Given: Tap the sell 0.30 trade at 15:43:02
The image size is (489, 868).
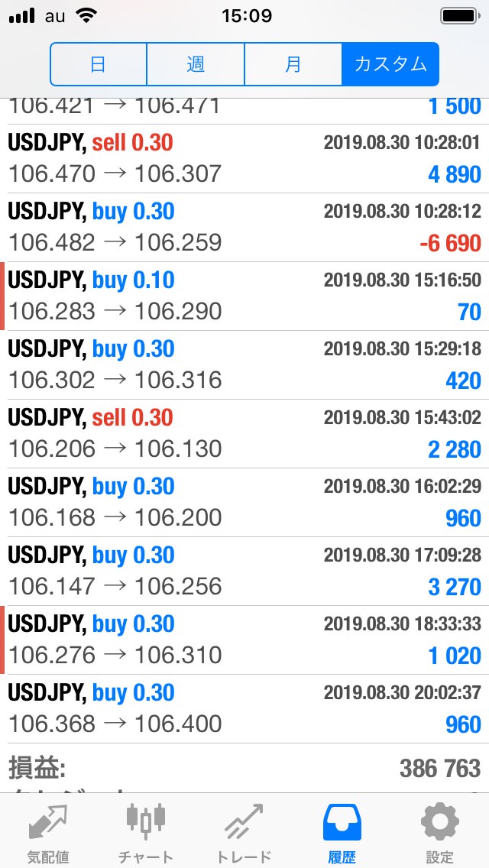Looking at the screenshot, I should [244, 434].
